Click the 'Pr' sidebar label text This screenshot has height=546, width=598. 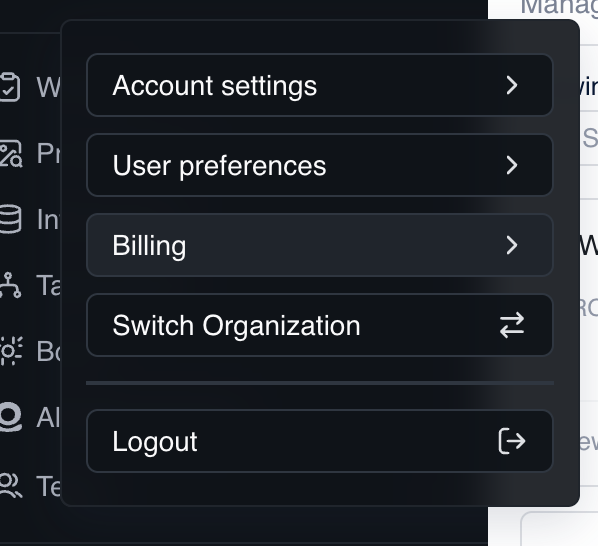click(48, 154)
